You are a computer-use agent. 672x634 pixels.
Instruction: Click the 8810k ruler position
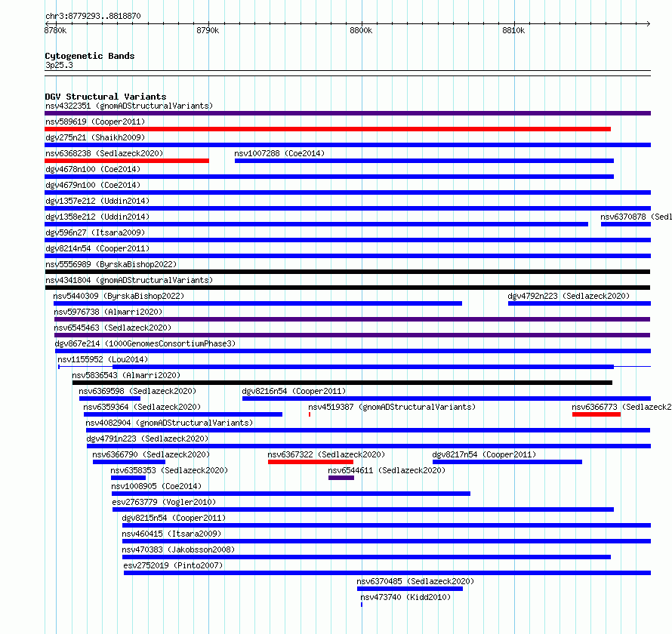514,30
